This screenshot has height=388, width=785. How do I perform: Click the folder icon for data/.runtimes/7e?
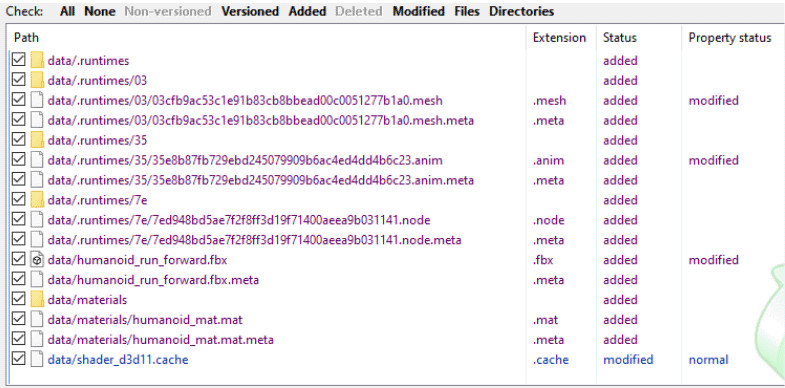37,200
